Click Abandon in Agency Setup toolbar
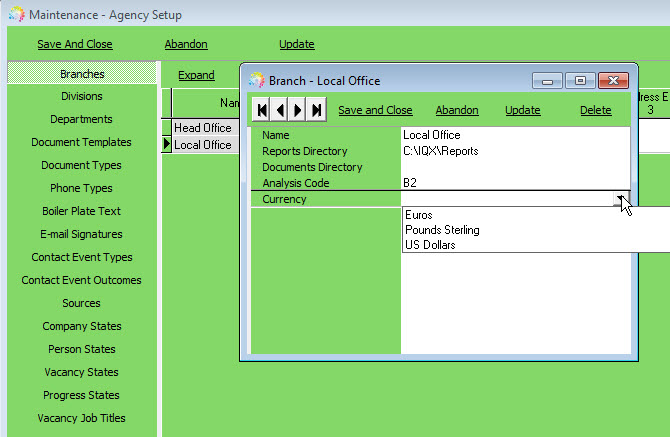 point(186,44)
